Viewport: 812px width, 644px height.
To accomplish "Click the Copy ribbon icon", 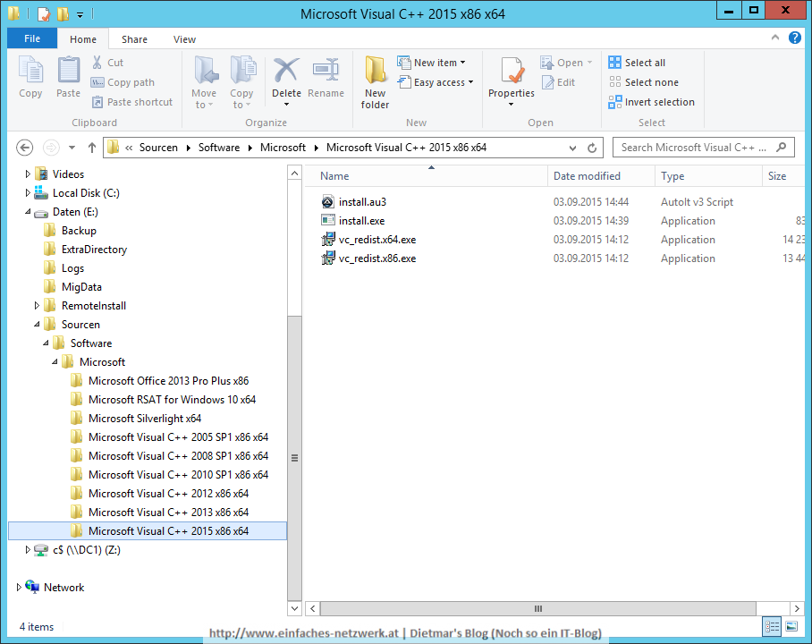I will coord(30,77).
